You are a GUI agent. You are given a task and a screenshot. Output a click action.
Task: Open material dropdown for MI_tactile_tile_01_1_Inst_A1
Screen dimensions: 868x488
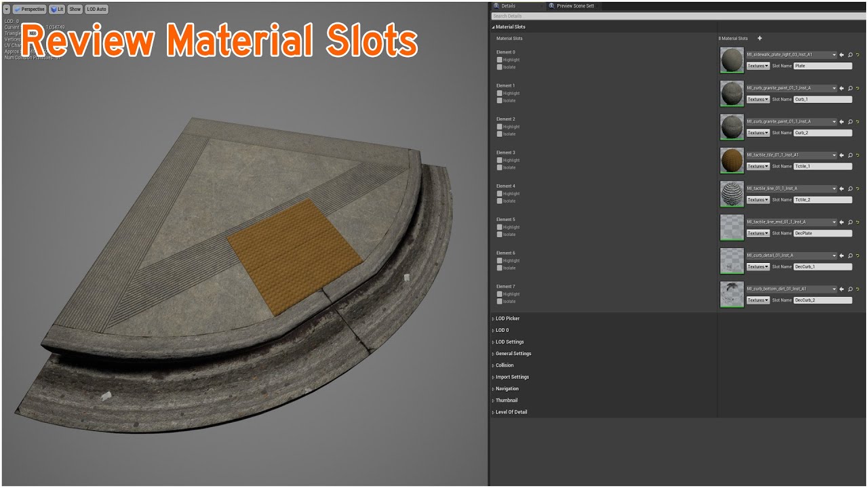click(x=791, y=155)
